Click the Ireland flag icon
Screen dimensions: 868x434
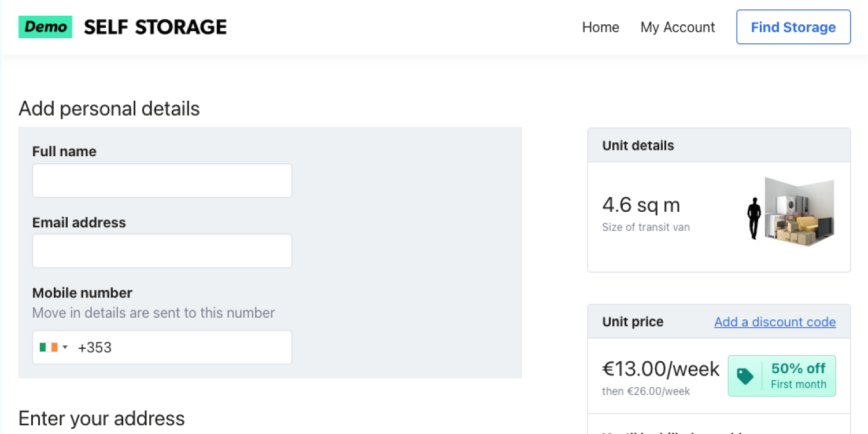pos(49,347)
